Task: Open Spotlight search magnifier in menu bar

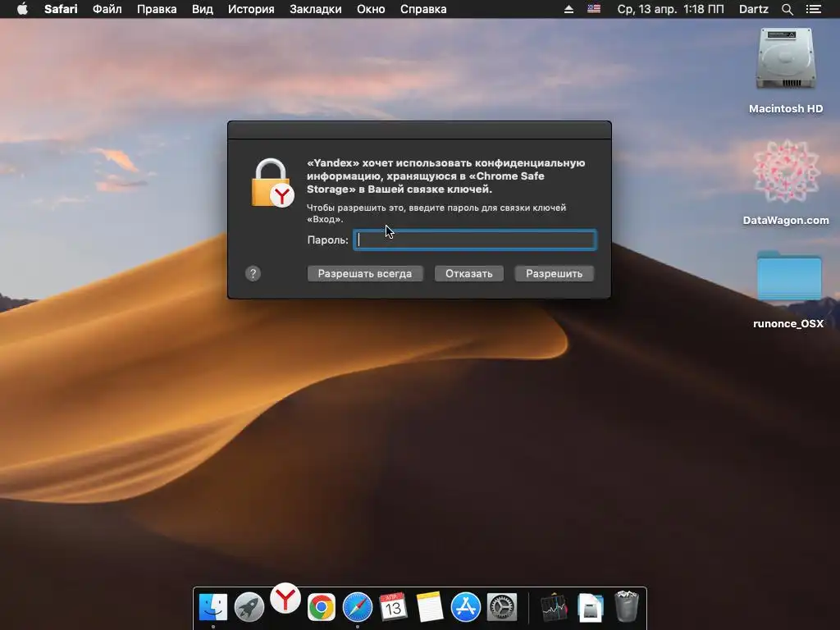Action: pyautogui.click(x=787, y=9)
